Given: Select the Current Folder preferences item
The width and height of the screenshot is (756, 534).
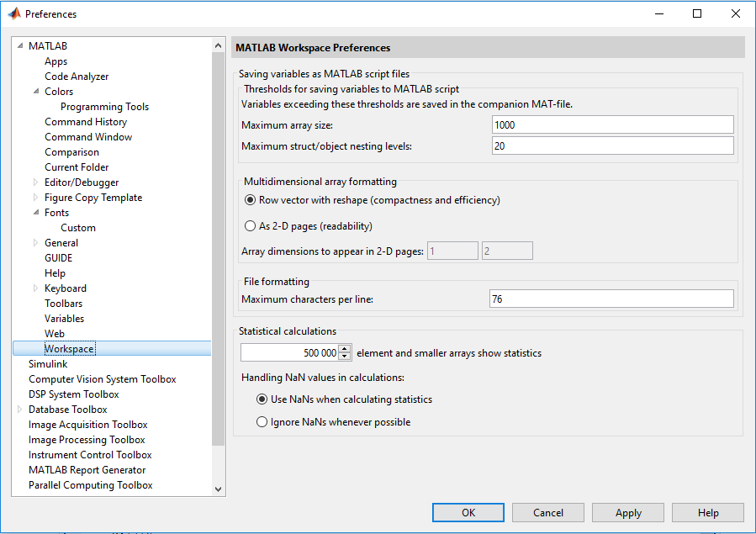Looking at the screenshot, I should 77,167.
